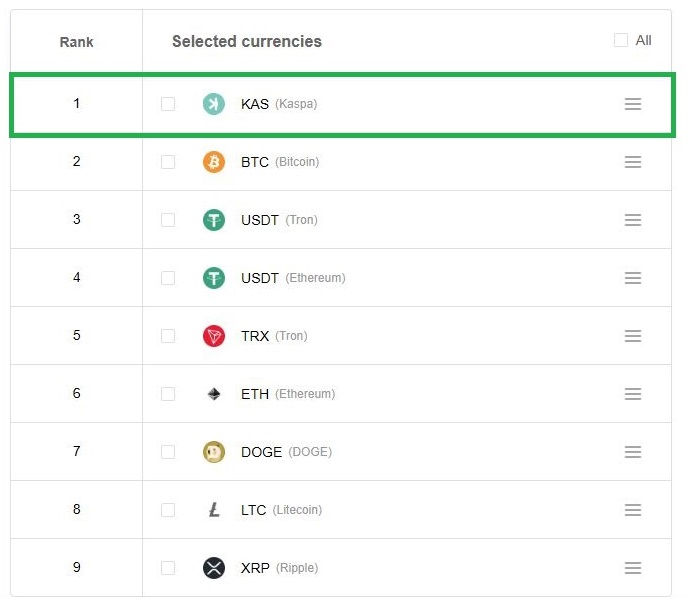Check the All checkbox
The image size is (688, 616).
(x=621, y=41)
